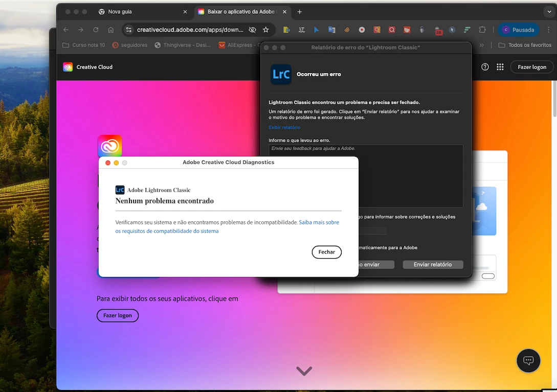Viewport: 557px width, 392px height.
Task: Open the Pausada profile menu
Action: pos(519,30)
